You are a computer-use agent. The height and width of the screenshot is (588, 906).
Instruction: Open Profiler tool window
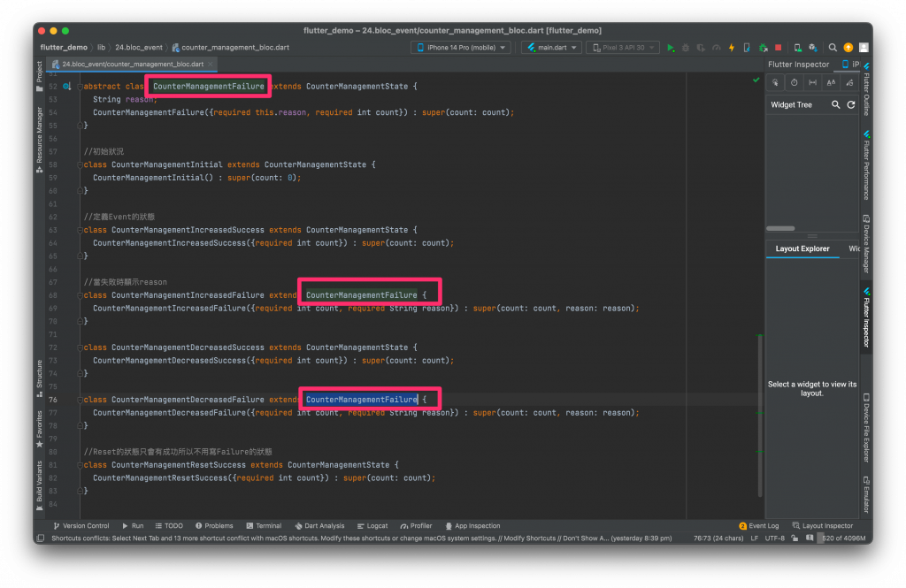pos(416,526)
